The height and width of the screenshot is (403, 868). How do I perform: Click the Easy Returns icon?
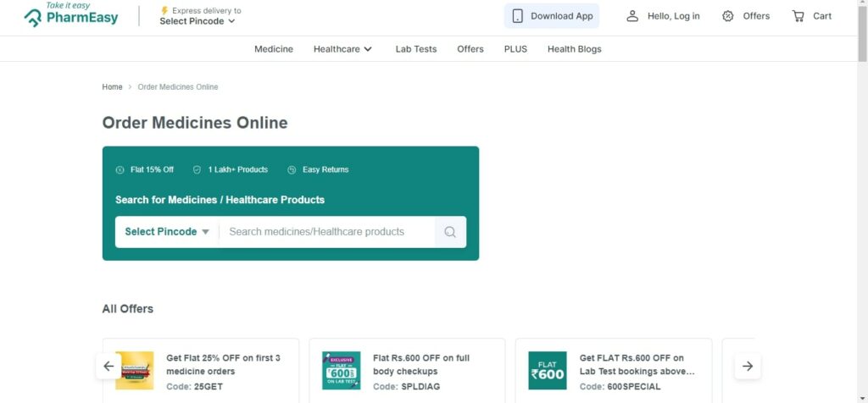point(292,169)
